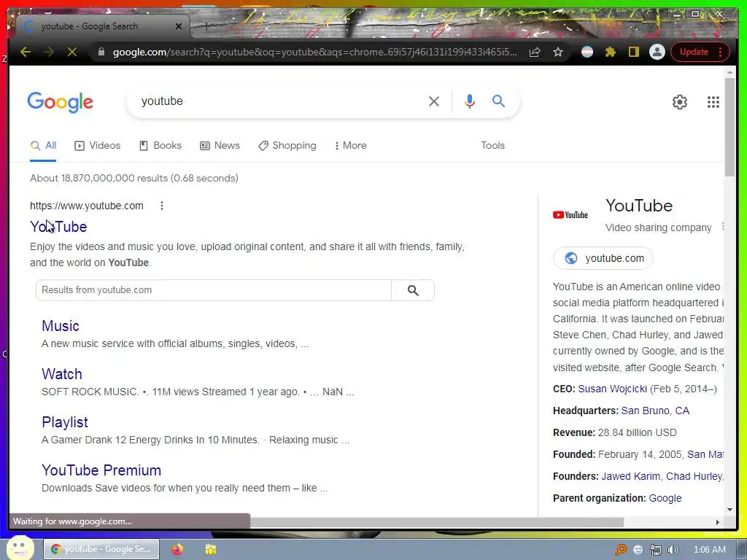
Task: Open the YouTube Premium sitelink
Action: 101,470
